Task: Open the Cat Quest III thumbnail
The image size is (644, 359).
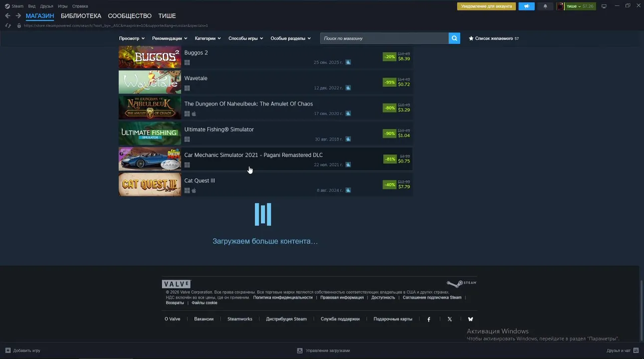Action: coord(150,184)
